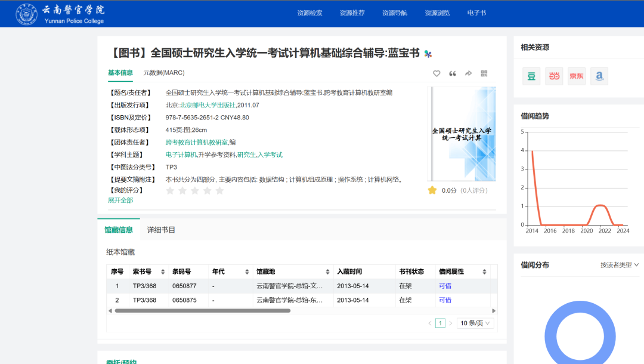
Task: Show the QR code for this book
Action: click(484, 73)
